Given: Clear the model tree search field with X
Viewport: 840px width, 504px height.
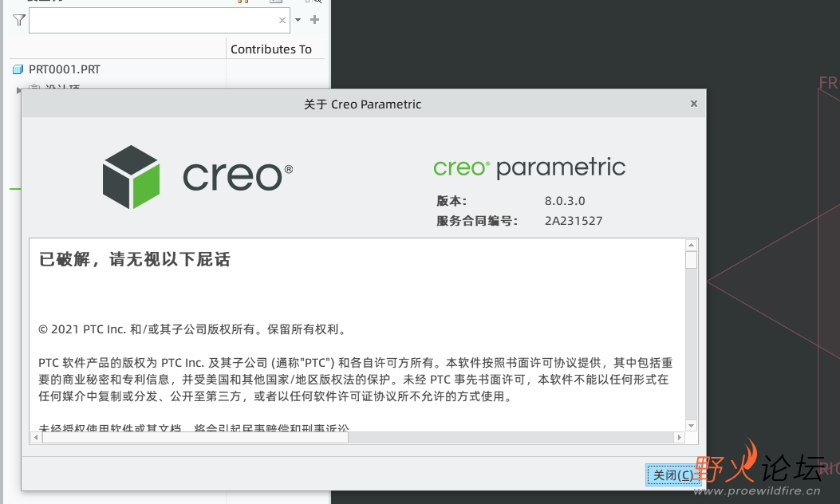Looking at the screenshot, I should point(282,21).
